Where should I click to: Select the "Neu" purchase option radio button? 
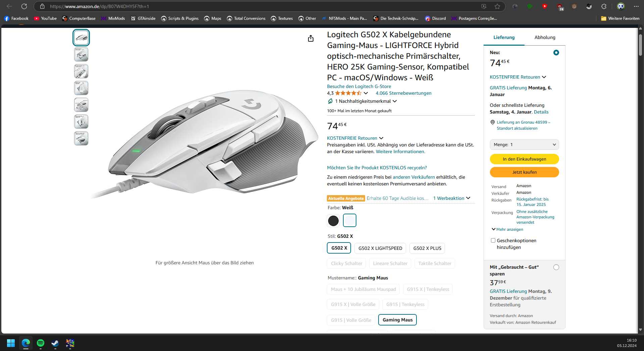click(x=556, y=53)
